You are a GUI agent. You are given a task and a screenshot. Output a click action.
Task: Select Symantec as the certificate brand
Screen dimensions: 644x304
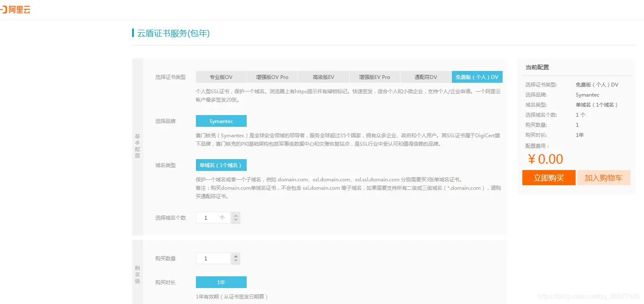coord(221,121)
